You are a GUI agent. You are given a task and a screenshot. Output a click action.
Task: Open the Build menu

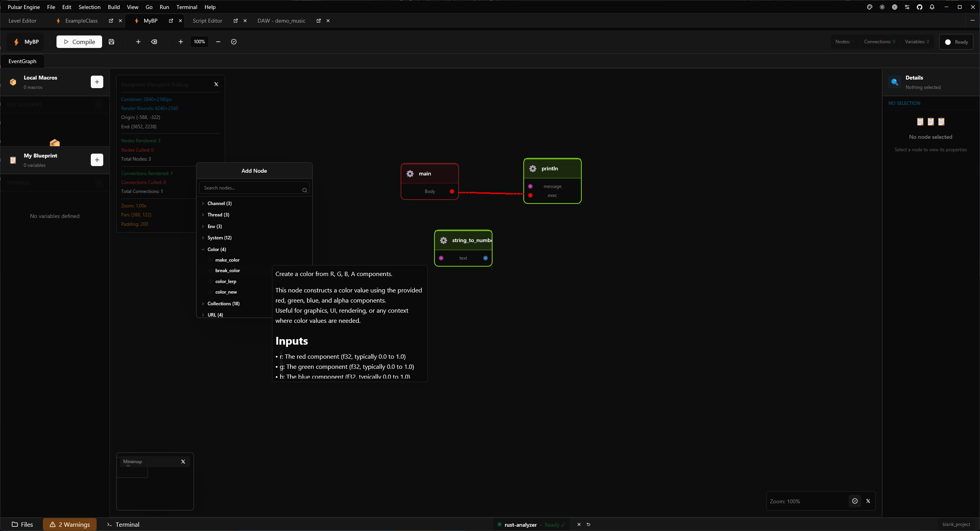113,7
